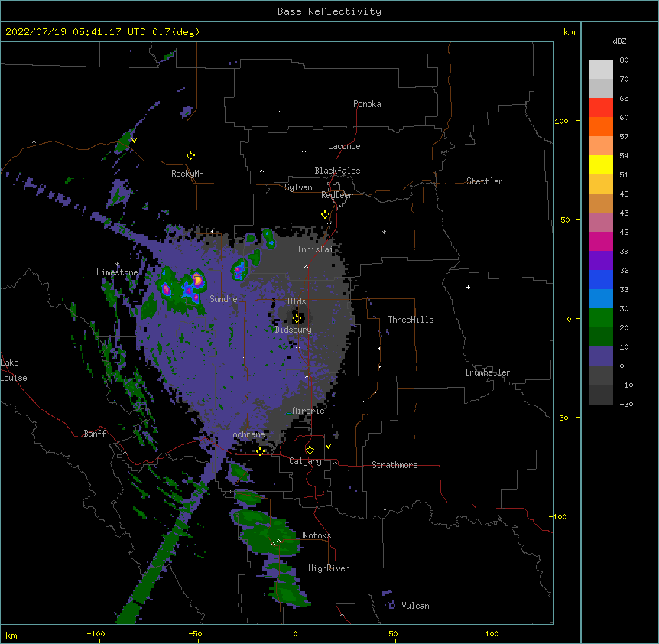
Task: Click the white asterisk marker east of Innisfail
Action: coord(384,233)
